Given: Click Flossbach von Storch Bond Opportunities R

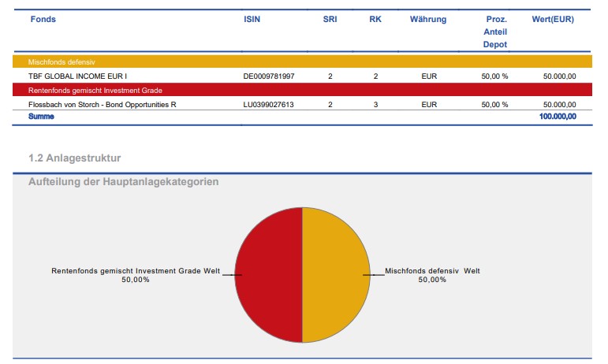Looking at the screenshot, I should tap(103, 104).
